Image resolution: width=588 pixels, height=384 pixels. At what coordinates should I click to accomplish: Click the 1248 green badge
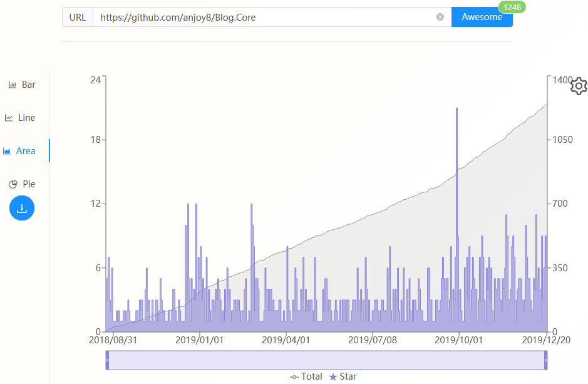[512, 7]
